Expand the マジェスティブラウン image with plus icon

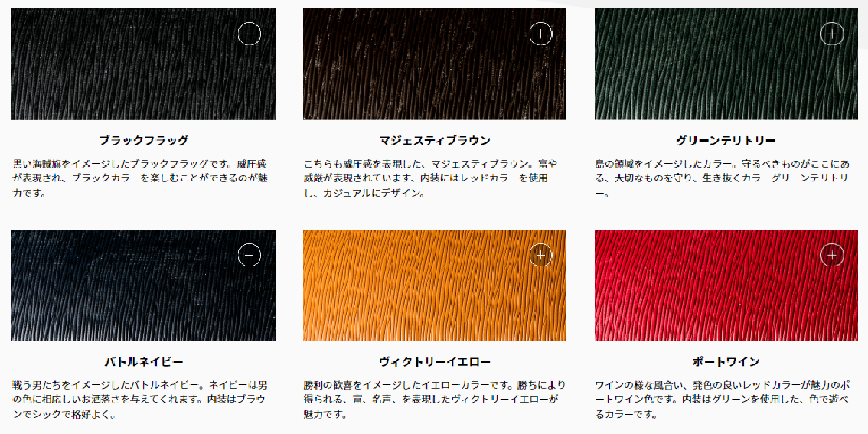click(x=541, y=34)
